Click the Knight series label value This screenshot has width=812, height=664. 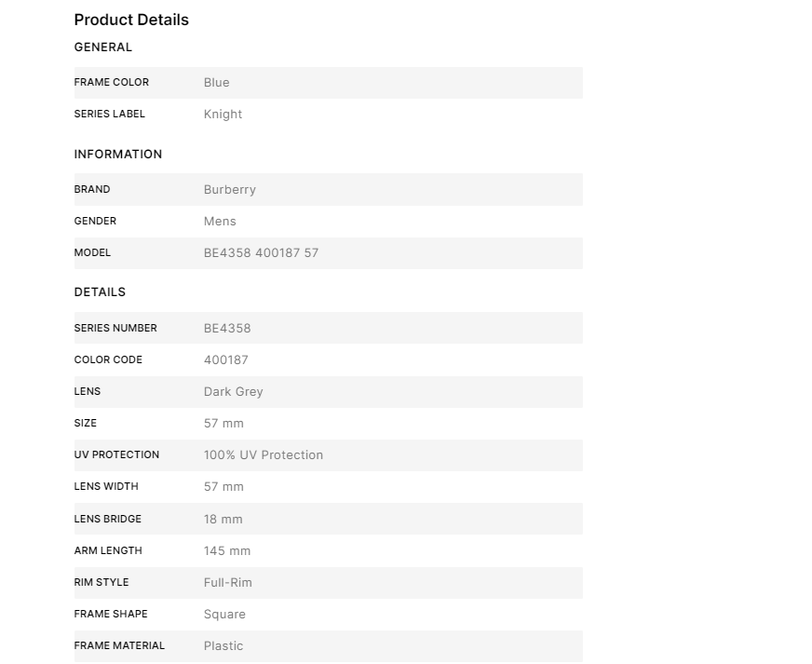coord(223,114)
